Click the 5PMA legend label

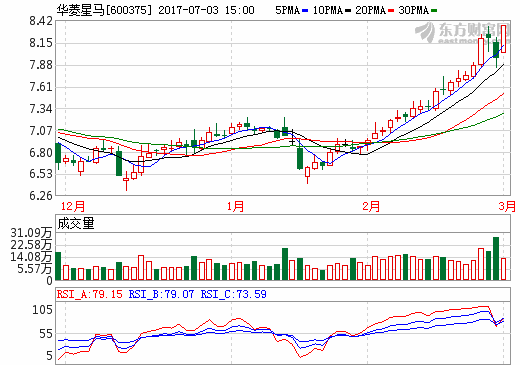pos(287,10)
